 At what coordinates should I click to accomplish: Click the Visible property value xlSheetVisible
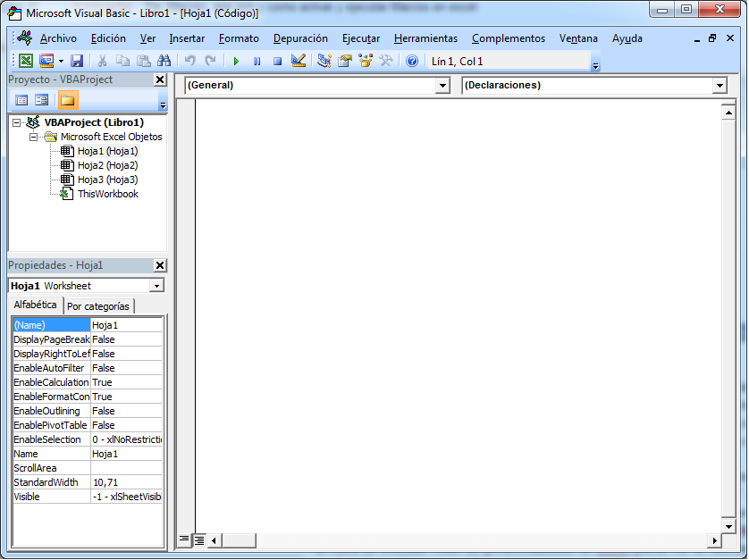click(x=127, y=497)
